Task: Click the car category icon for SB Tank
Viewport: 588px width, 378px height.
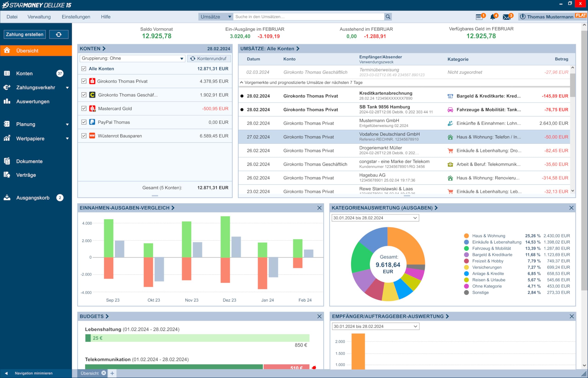Action: pyautogui.click(x=450, y=110)
